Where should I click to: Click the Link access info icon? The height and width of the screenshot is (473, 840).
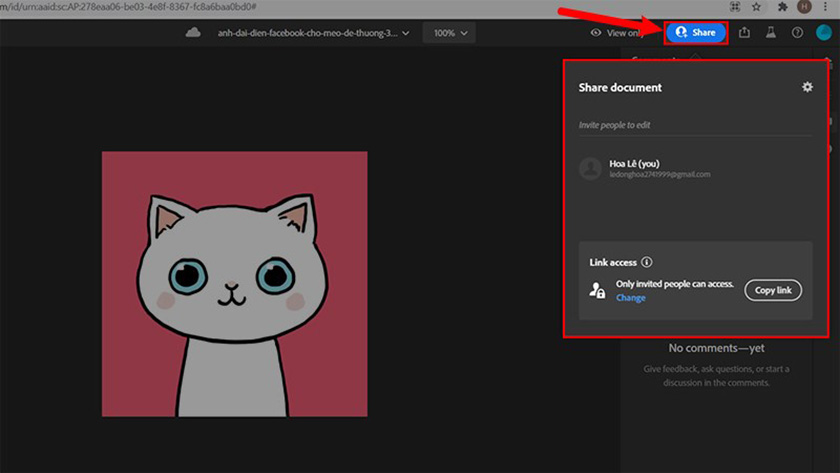pos(646,262)
